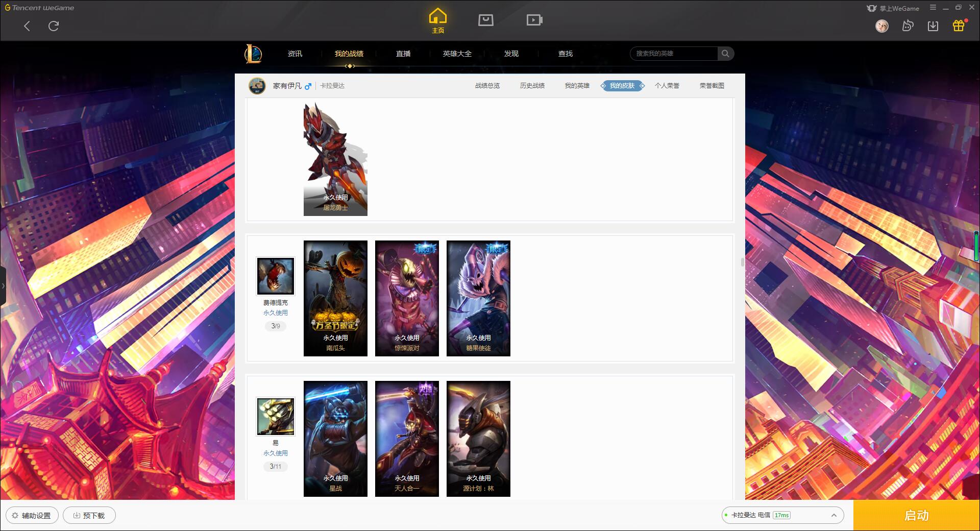Expand the 卡拉曼达 电信 server dropdown
This screenshot has width=980, height=531.
point(782,515)
